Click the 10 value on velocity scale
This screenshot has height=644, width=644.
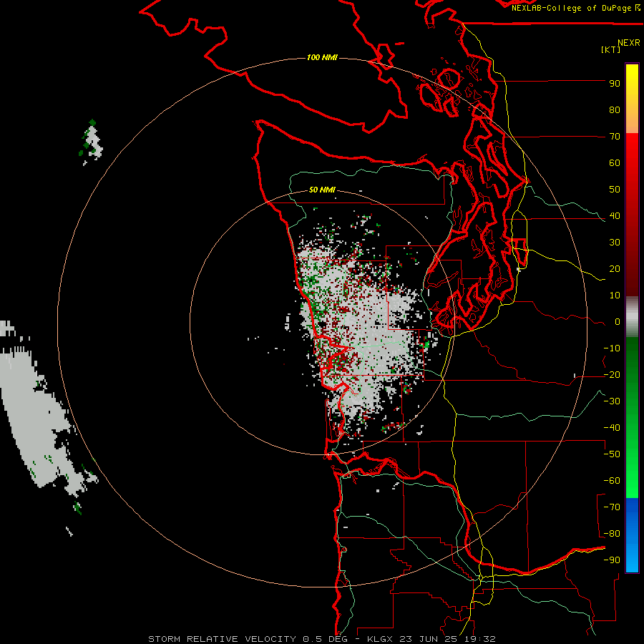(615, 296)
